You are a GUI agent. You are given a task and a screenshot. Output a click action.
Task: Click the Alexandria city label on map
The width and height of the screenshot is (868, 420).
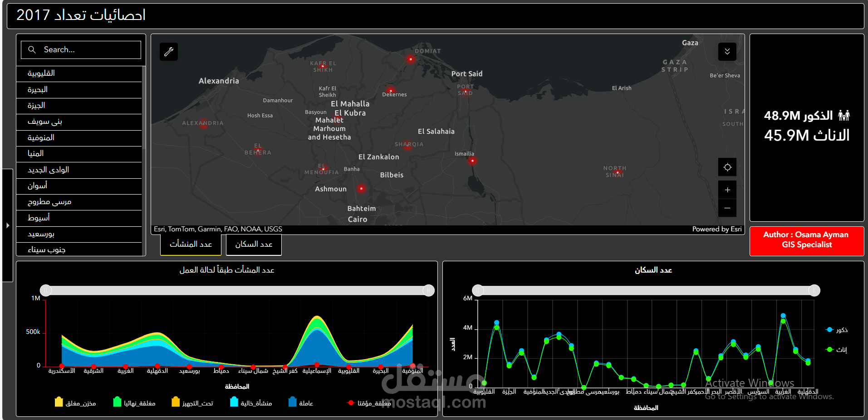pyautogui.click(x=219, y=81)
